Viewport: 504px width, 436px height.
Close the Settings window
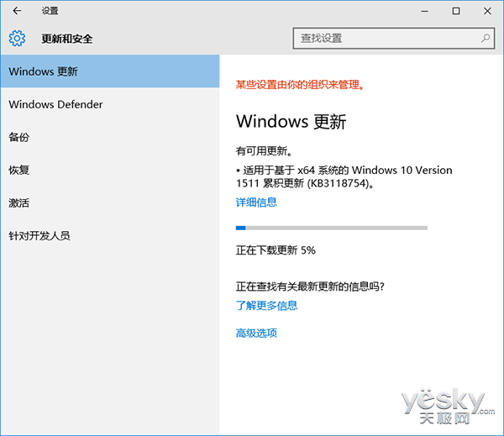pos(487,11)
